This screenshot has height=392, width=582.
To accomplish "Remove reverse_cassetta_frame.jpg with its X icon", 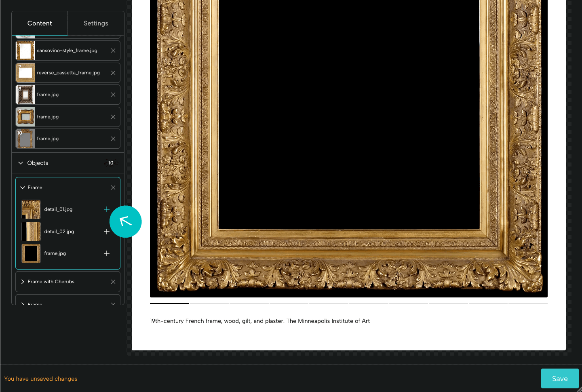I will 113,73.
